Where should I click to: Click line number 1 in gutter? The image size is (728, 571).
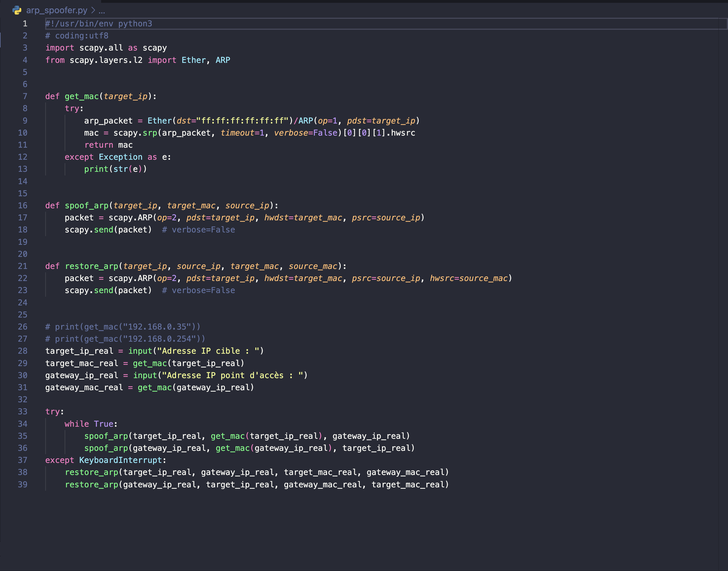pyautogui.click(x=25, y=24)
